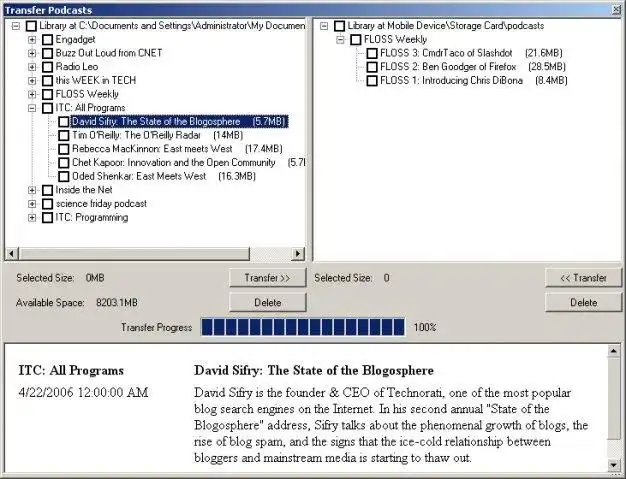
Task: Check the Oded Shenkar episode checkbox
Action: (x=63, y=176)
